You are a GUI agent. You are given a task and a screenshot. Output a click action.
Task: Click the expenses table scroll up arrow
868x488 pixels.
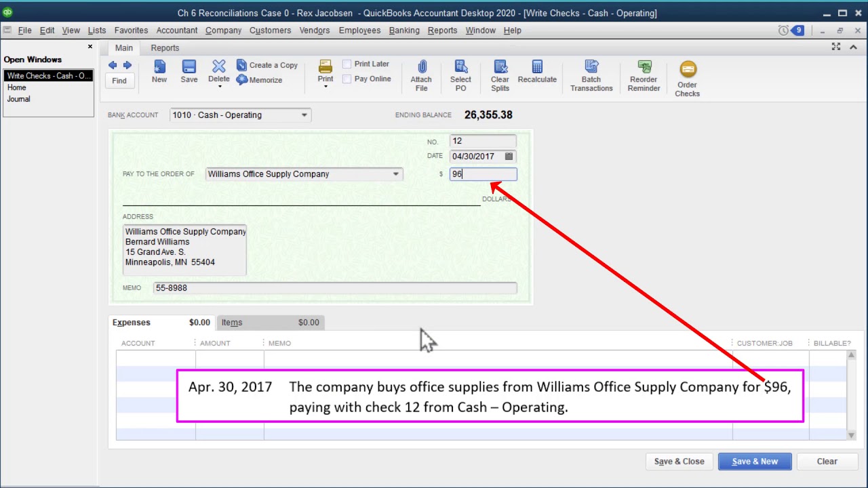point(851,354)
